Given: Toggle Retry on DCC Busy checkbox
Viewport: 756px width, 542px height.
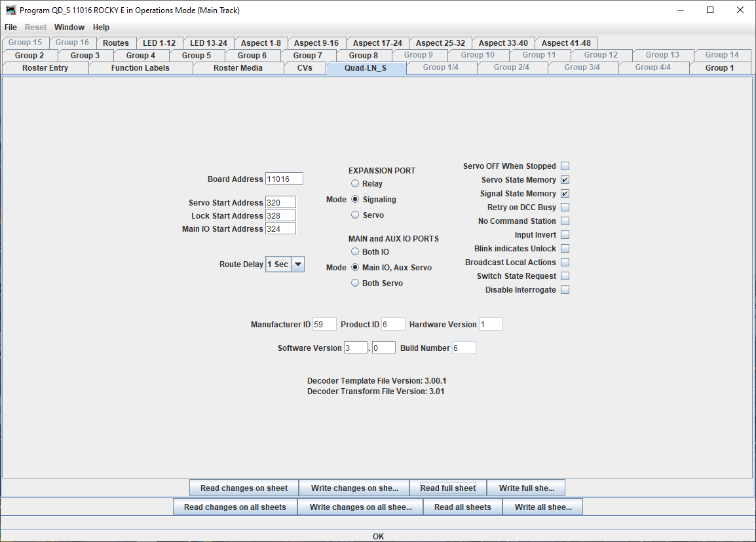Looking at the screenshot, I should pyautogui.click(x=565, y=208).
